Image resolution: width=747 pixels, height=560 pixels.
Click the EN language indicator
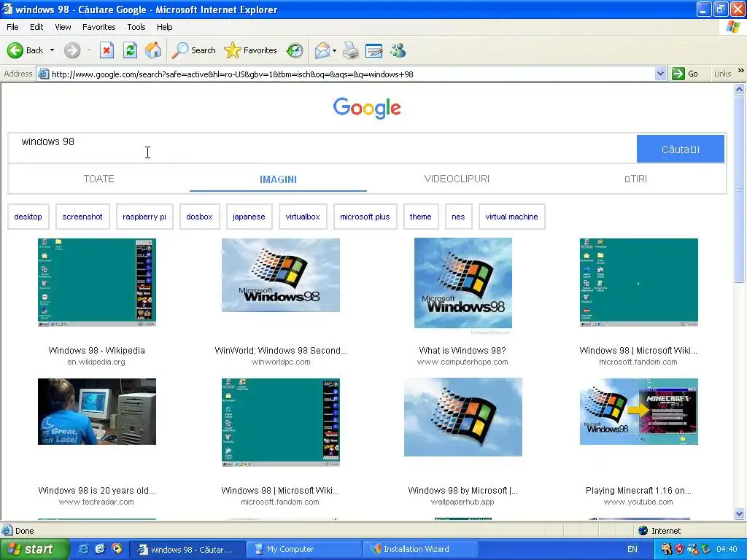pos(632,549)
